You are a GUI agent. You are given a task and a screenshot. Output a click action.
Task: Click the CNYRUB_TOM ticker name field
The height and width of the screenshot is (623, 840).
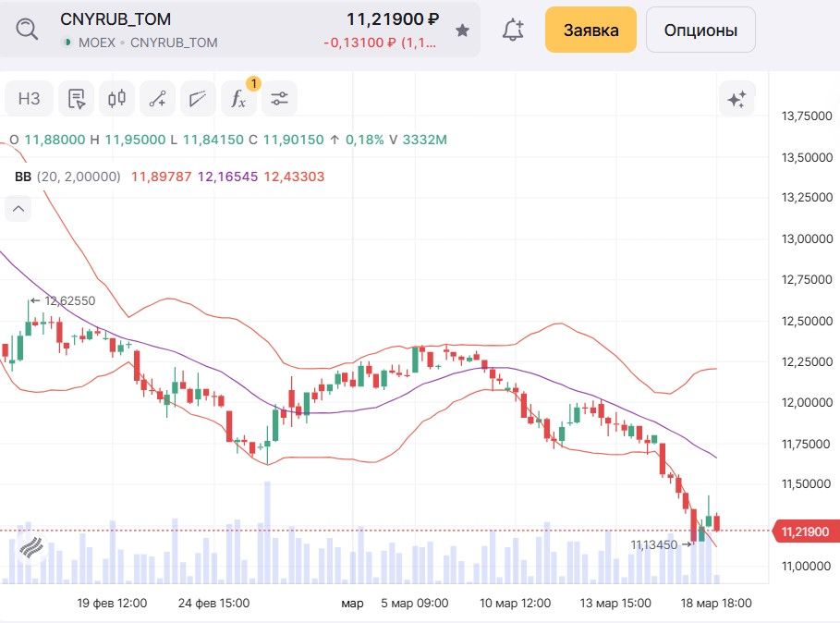116,19
